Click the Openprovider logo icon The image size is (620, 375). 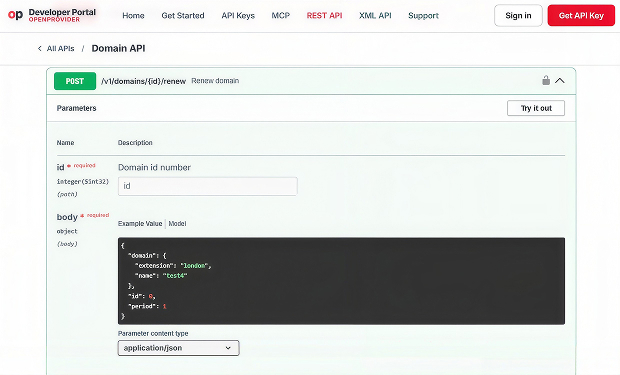click(15, 15)
